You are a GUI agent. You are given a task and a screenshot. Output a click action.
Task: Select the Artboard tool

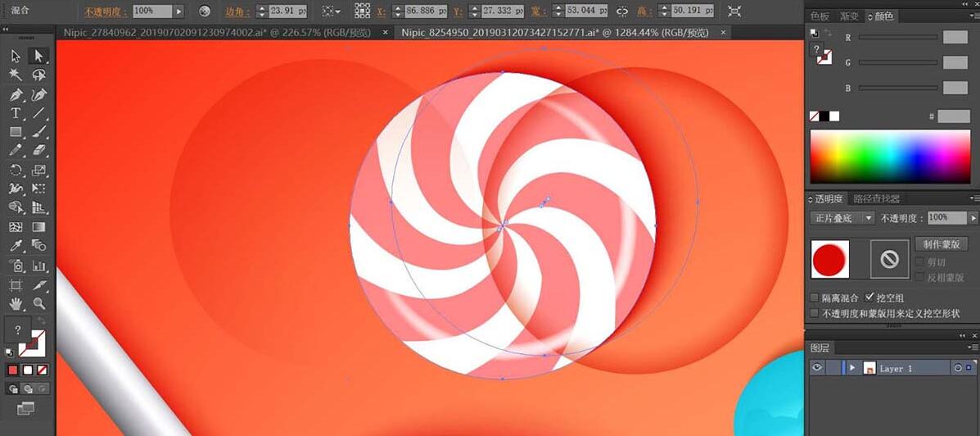pyautogui.click(x=16, y=285)
